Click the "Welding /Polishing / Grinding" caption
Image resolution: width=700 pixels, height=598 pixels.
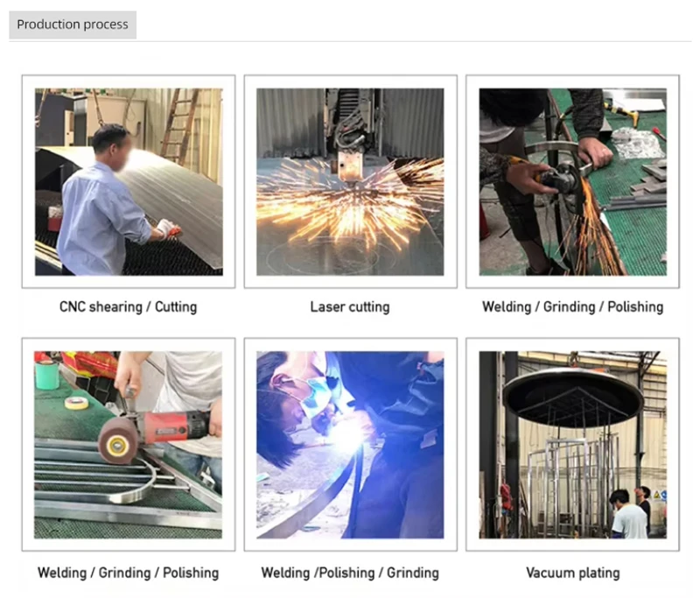point(350,573)
